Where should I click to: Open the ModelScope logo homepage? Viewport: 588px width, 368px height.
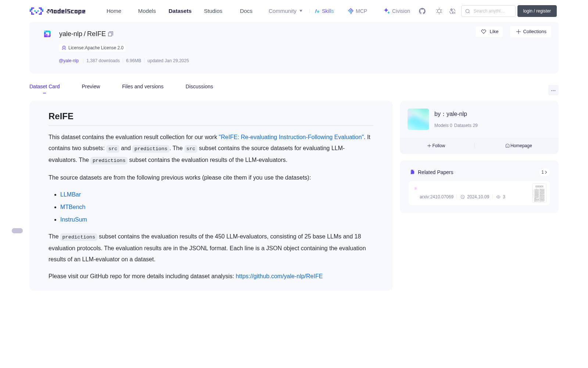(x=57, y=11)
